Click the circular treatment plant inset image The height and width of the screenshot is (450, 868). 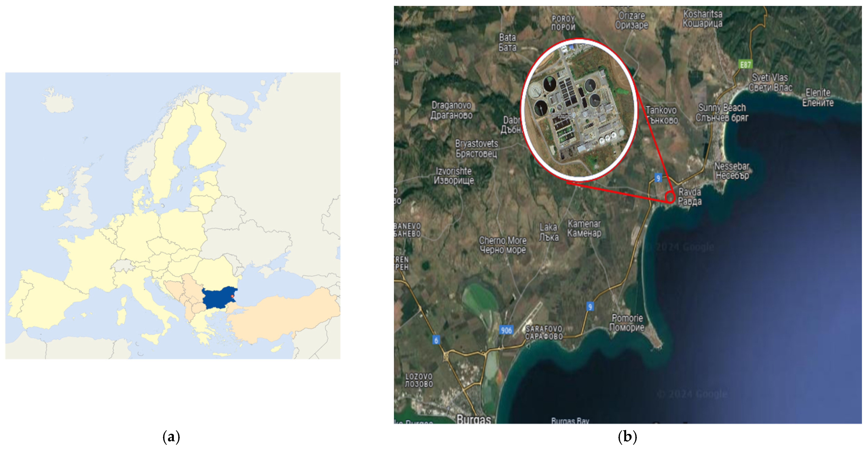click(x=578, y=108)
